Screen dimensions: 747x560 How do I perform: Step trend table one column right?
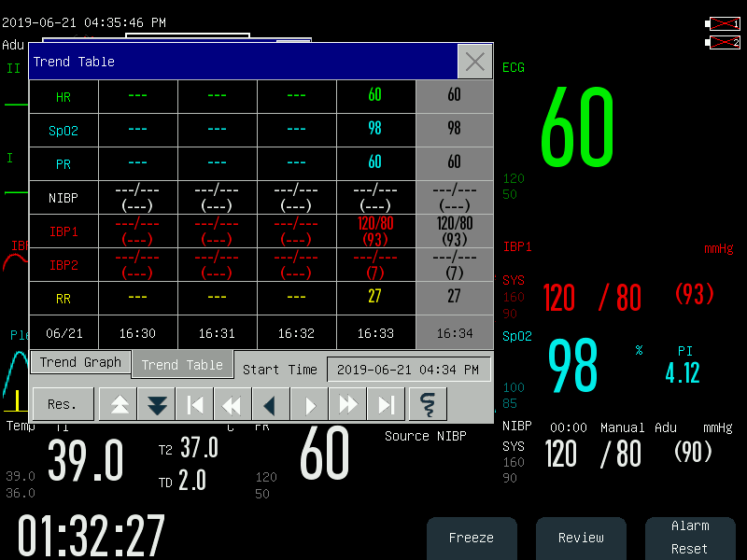pos(309,404)
